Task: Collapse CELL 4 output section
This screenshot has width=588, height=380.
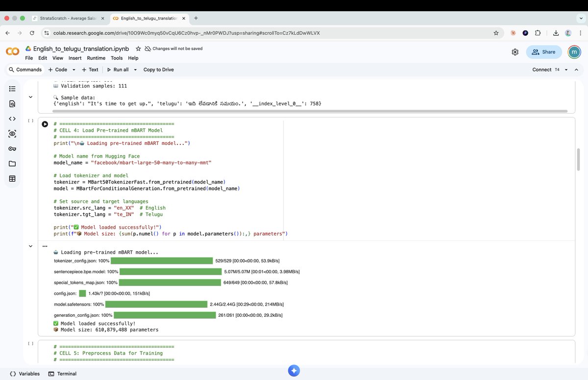Action: 31,246
